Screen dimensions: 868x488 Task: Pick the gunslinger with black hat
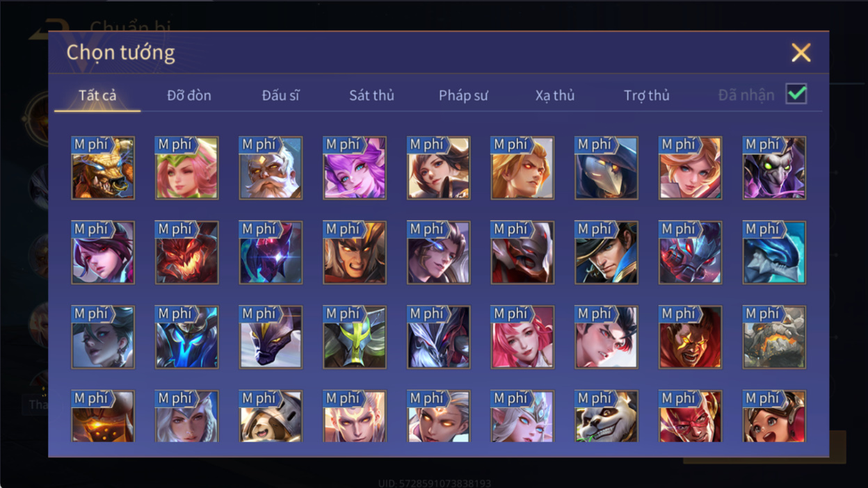click(606, 253)
